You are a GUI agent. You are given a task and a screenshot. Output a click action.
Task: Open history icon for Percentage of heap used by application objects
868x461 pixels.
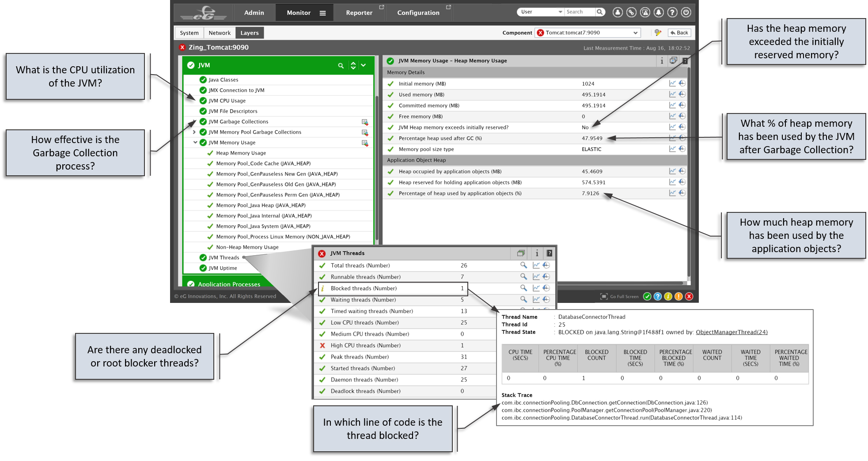[682, 193]
